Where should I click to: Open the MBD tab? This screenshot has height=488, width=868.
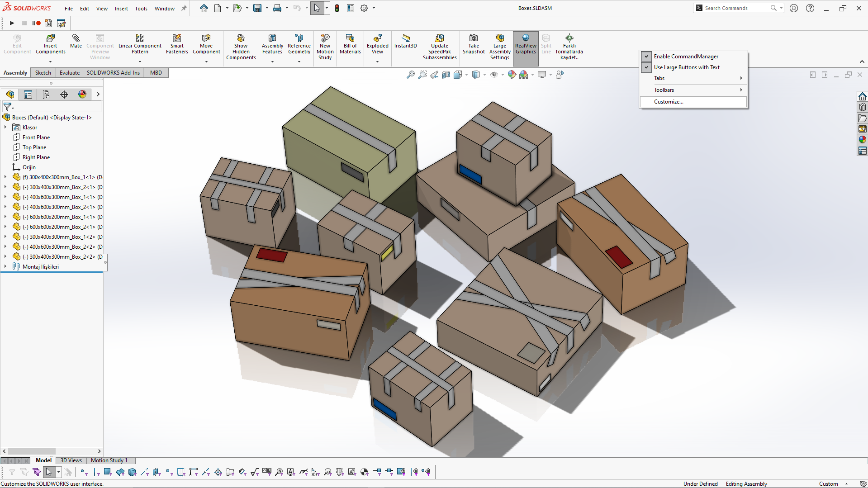156,73
